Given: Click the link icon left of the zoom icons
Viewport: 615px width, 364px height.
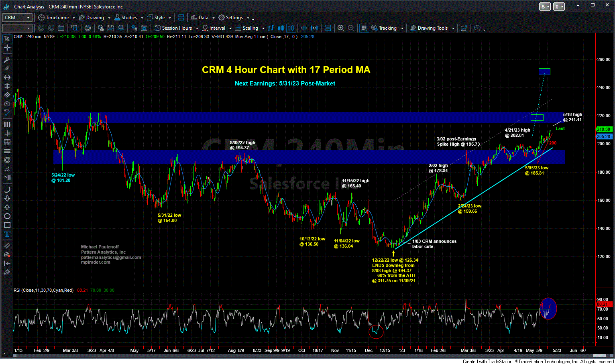Looking at the screenshot, I should pyautogui.click(x=328, y=28).
